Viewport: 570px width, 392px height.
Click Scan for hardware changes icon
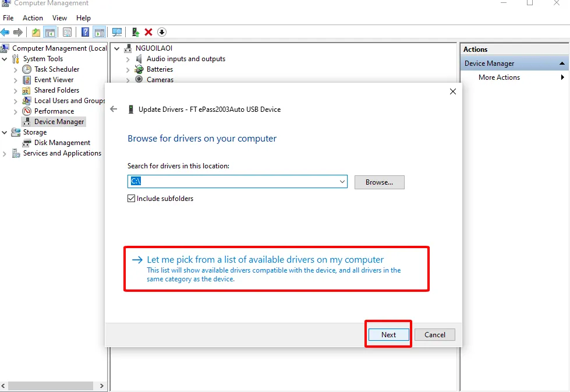click(117, 33)
